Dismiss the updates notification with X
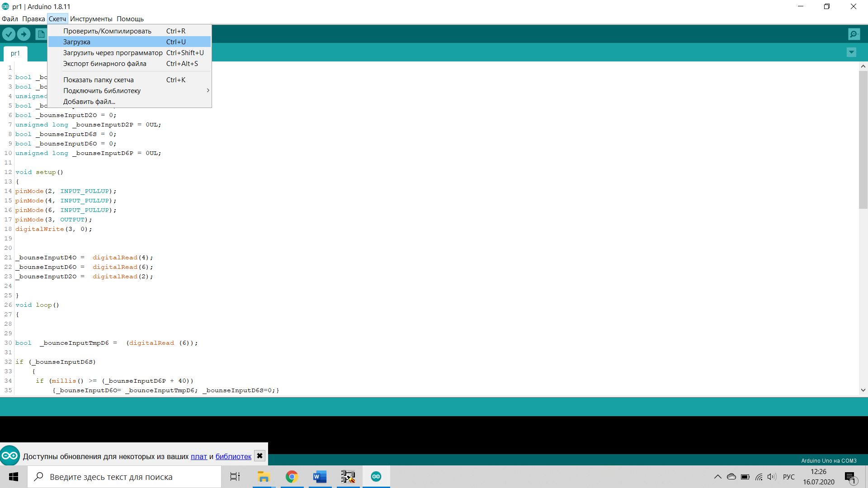This screenshot has height=488, width=868. 259,456
